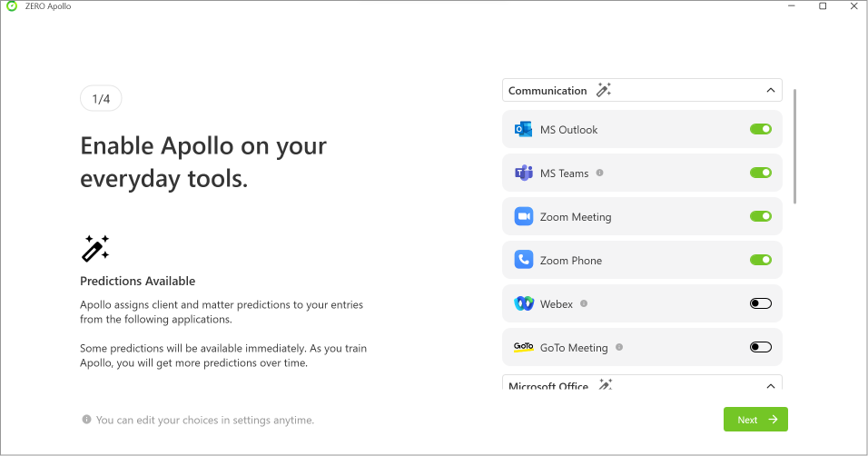Click the info icon beside Webex
This screenshot has height=456, width=868.
coord(584,304)
